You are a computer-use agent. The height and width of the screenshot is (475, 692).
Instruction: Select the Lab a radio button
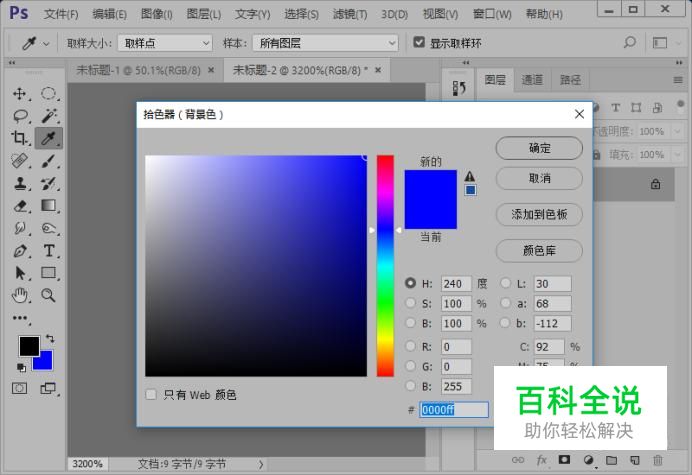click(x=505, y=303)
